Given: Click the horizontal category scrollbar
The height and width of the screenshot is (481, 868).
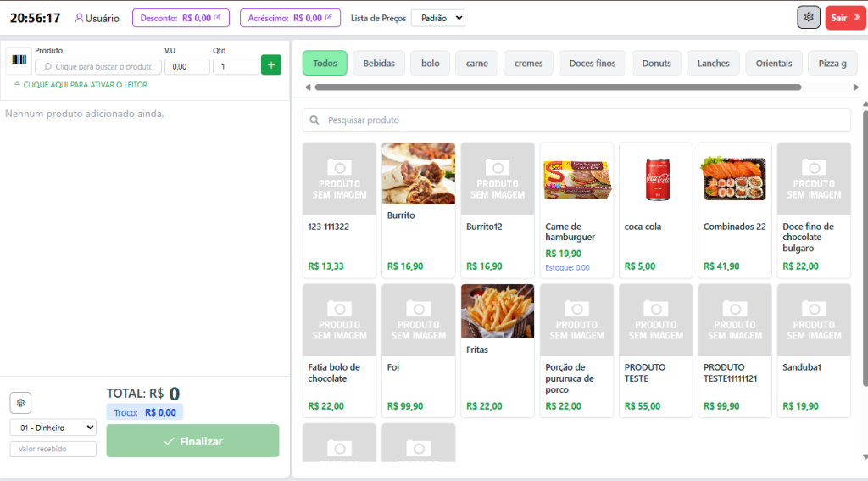Looking at the screenshot, I should tap(558, 87).
